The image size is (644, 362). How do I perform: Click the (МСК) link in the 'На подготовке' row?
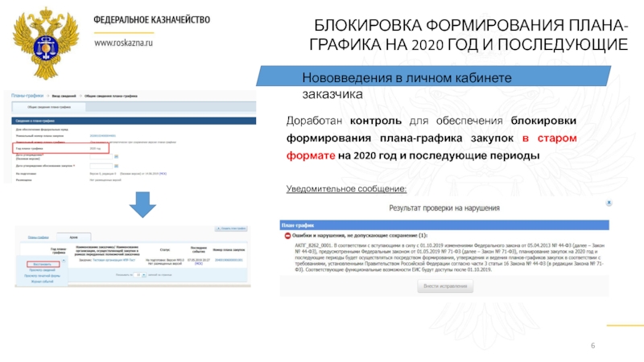[x=163, y=174]
